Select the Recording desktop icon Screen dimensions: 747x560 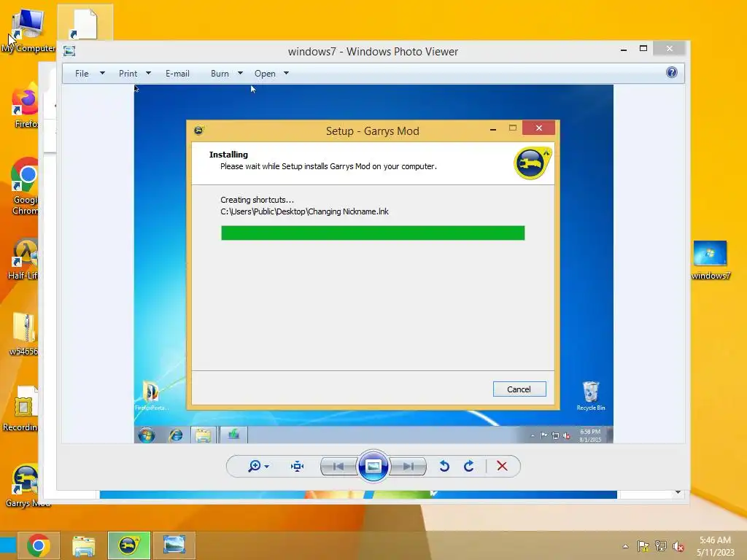[x=21, y=408]
